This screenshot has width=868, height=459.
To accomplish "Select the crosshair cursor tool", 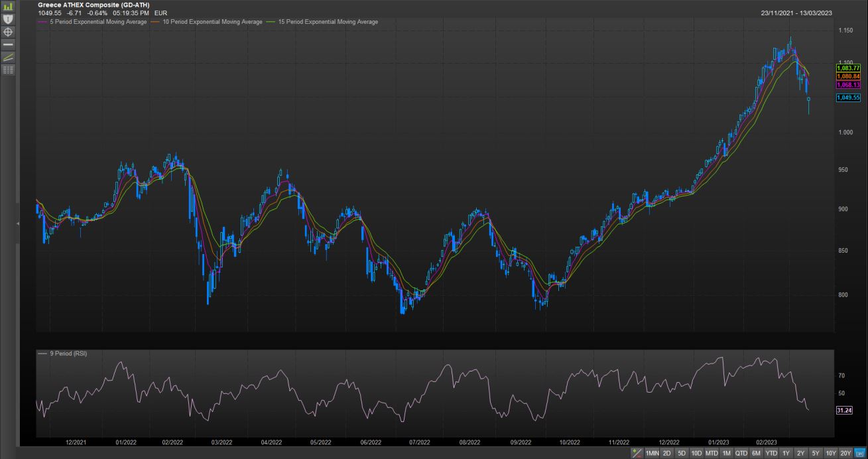I will [x=9, y=32].
